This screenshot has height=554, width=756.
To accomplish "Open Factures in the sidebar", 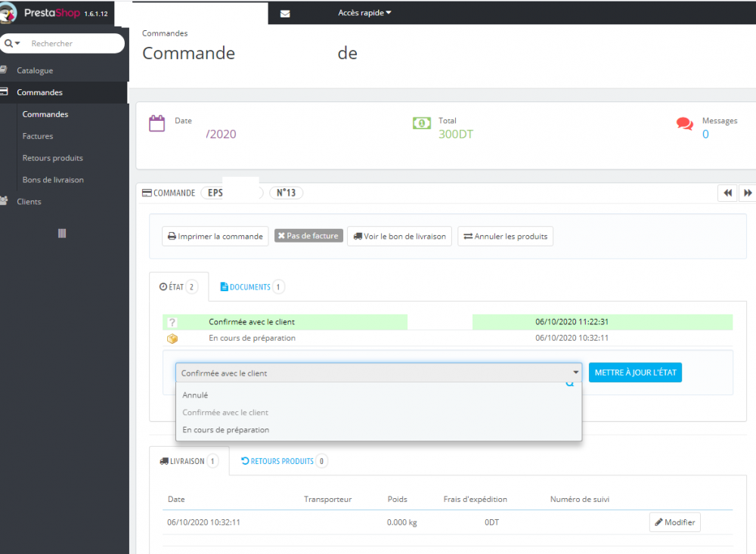I will [x=38, y=136].
